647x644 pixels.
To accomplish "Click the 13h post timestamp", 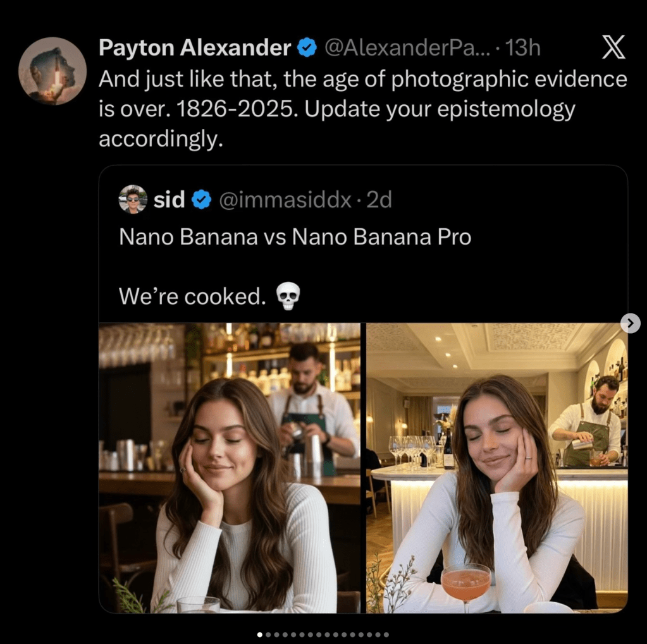I will (x=523, y=47).
